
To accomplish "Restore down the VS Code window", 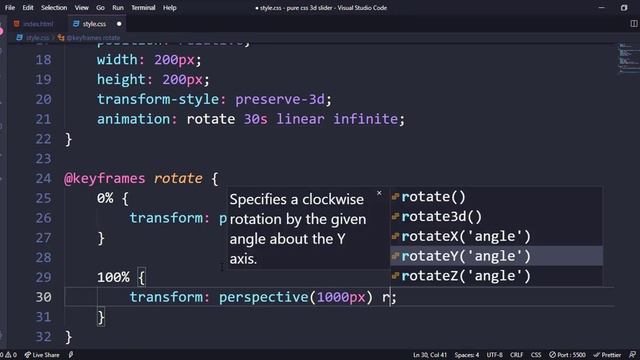I will (624, 7).
